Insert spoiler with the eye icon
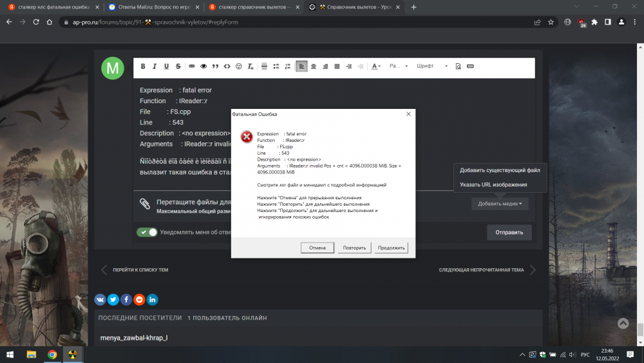Viewport: 644px width, 363px height. [204, 66]
